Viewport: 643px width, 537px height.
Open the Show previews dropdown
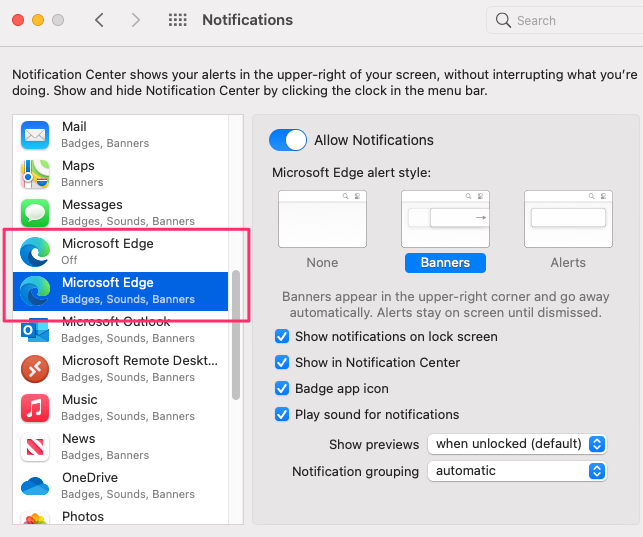point(517,444)
